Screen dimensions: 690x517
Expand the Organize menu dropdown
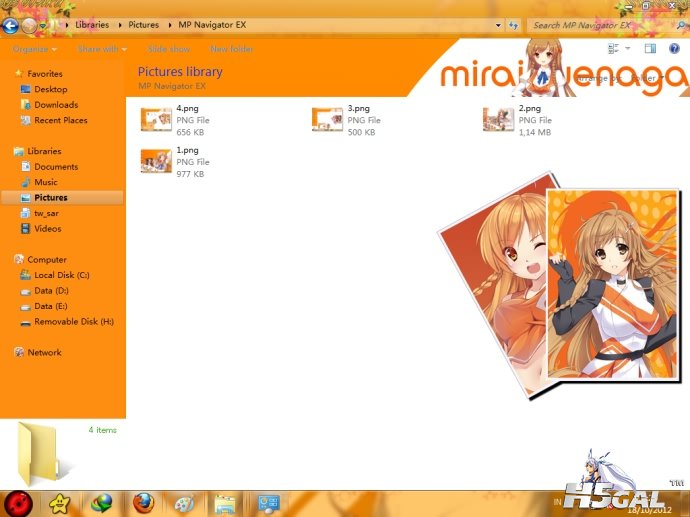(x=35, y=48)
